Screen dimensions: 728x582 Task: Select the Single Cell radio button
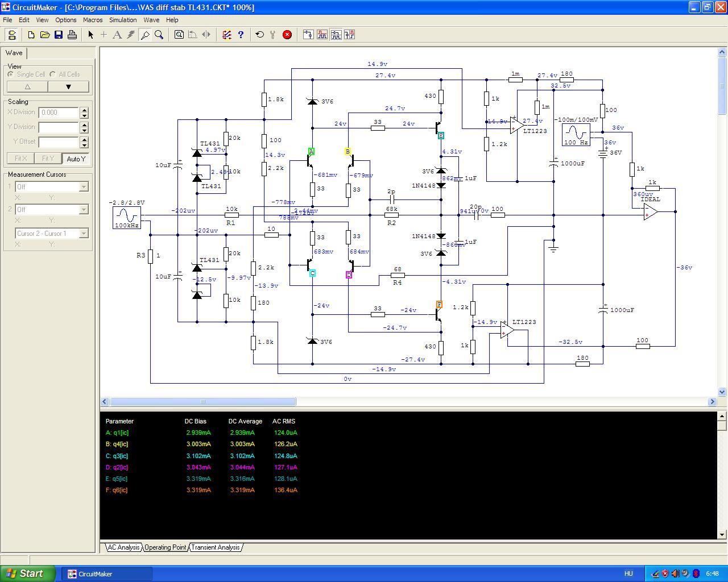[x=11, y=74]
